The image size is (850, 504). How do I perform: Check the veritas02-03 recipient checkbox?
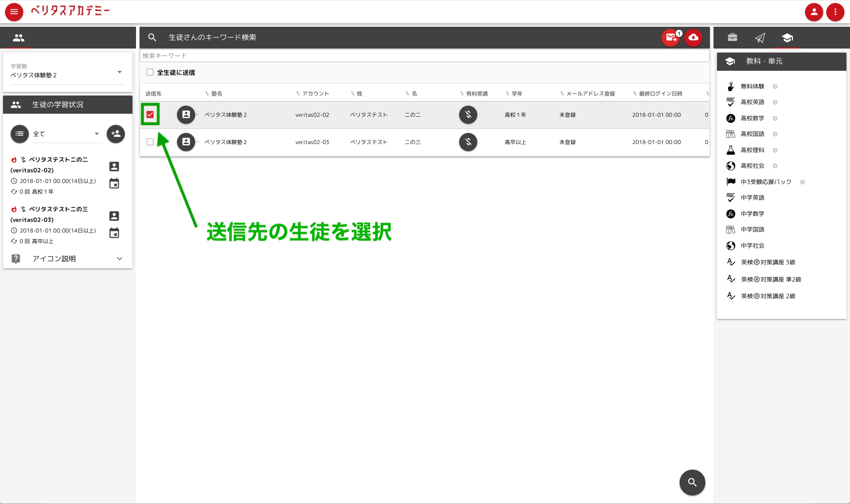click(x=150, y=142)
